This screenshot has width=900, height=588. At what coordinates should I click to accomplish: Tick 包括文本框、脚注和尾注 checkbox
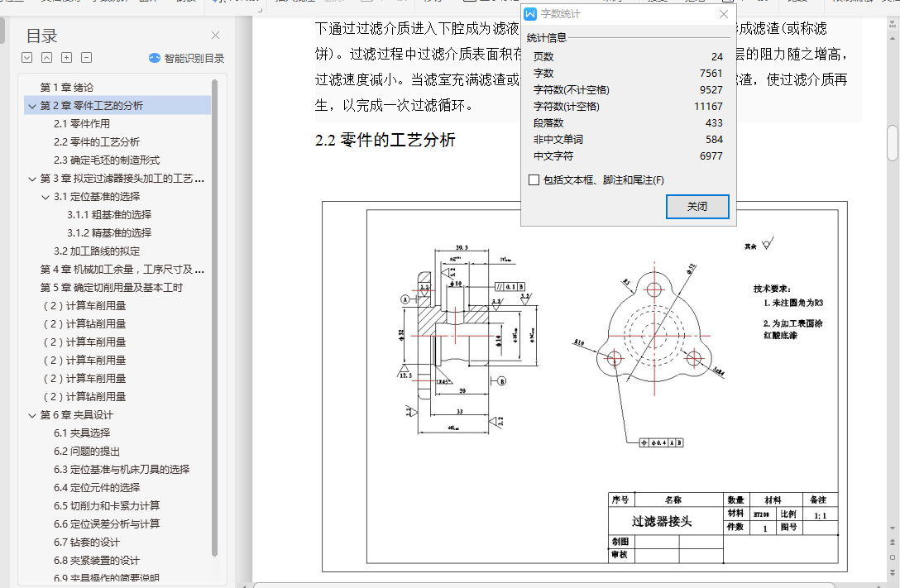click(534, 180)
